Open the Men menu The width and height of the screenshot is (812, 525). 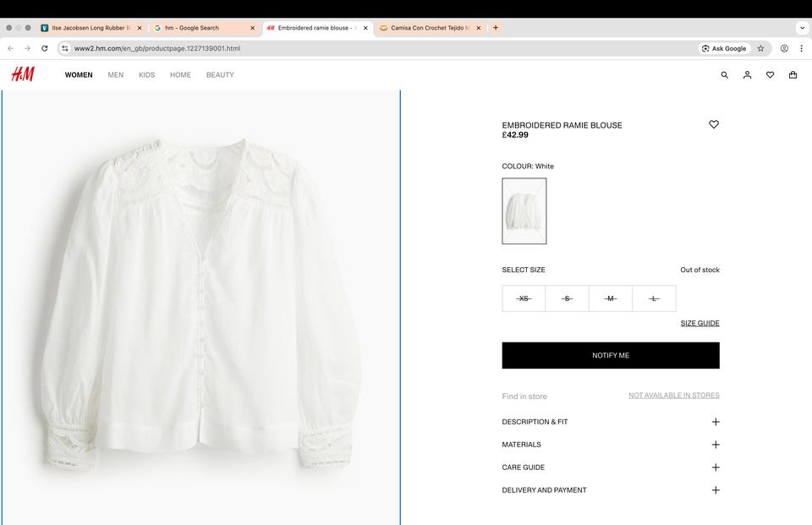point(115,75)
